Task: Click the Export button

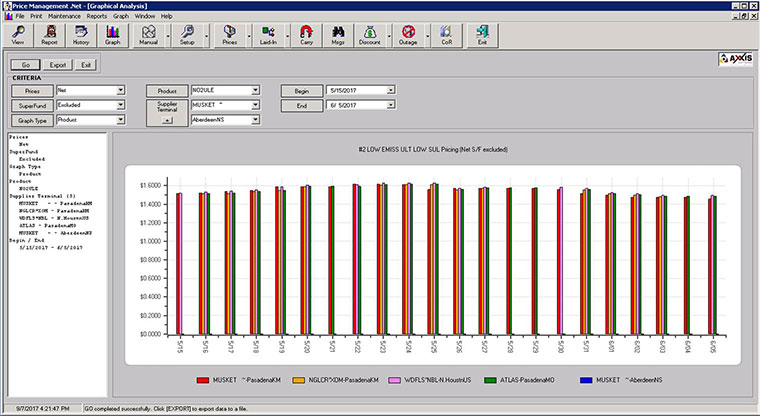Action: 58,64
